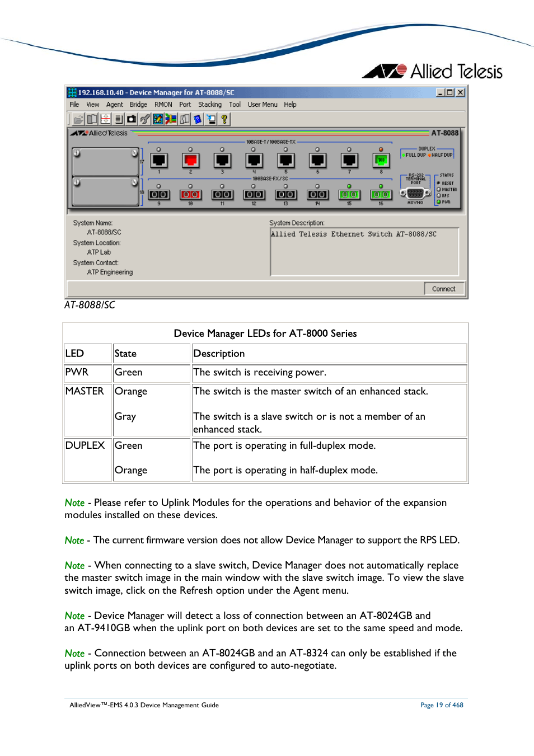Click the device manager title bar icon
534x756 pixels.
point(72,92)
